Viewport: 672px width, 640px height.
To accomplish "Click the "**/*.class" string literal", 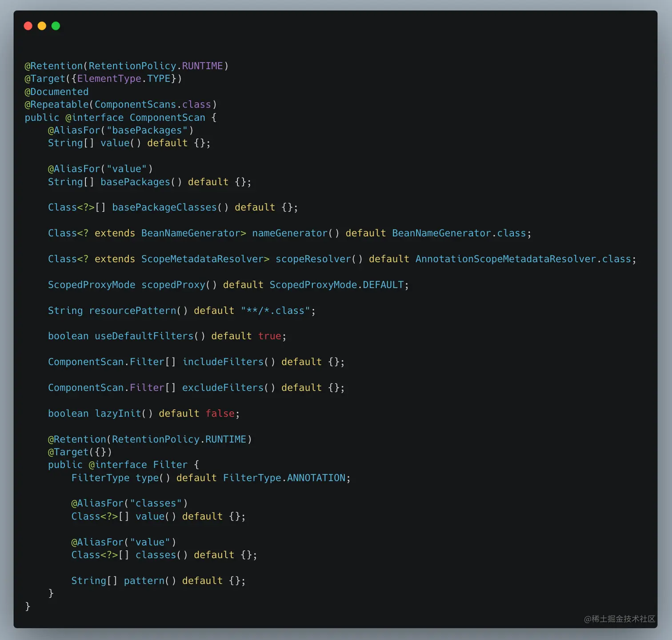I will point(275,310).
